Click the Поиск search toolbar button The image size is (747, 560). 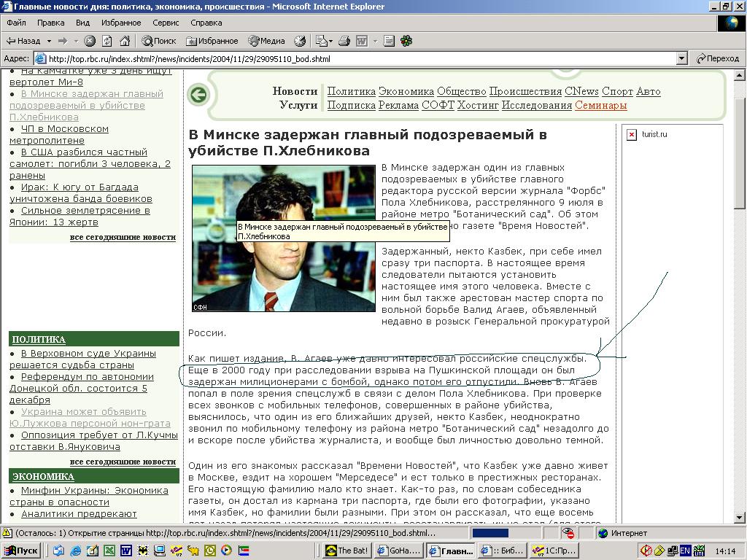(158, 41)
